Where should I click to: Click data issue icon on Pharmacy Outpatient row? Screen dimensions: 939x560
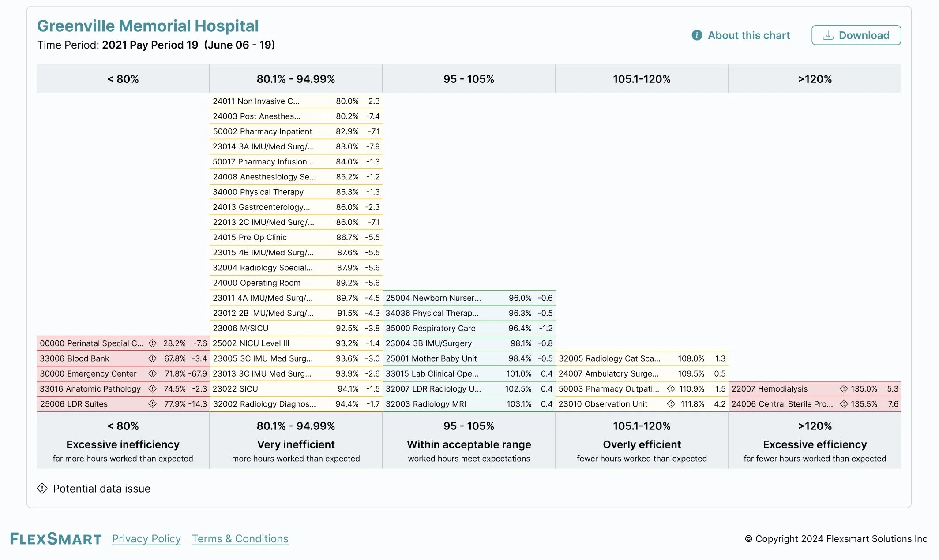click(671, 388)
